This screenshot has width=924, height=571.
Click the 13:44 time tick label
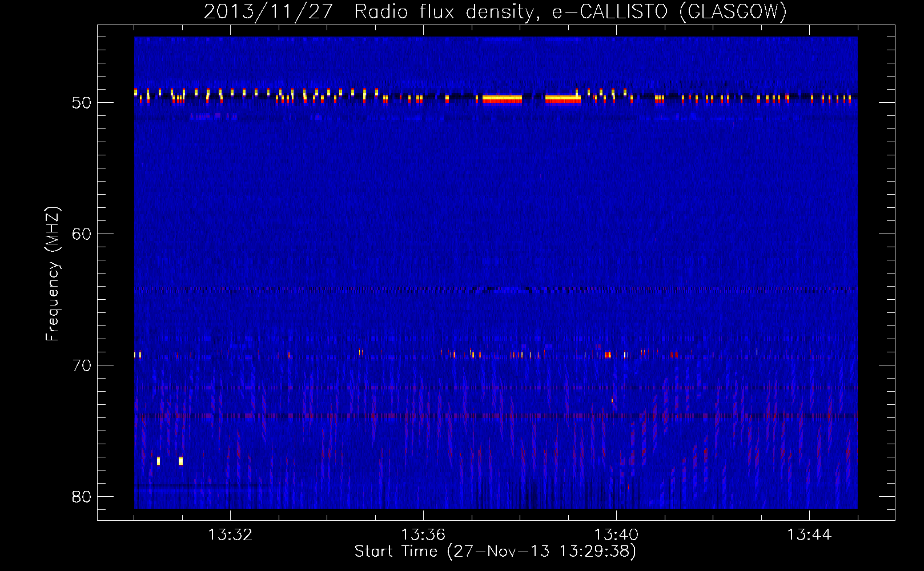(809, 535)
